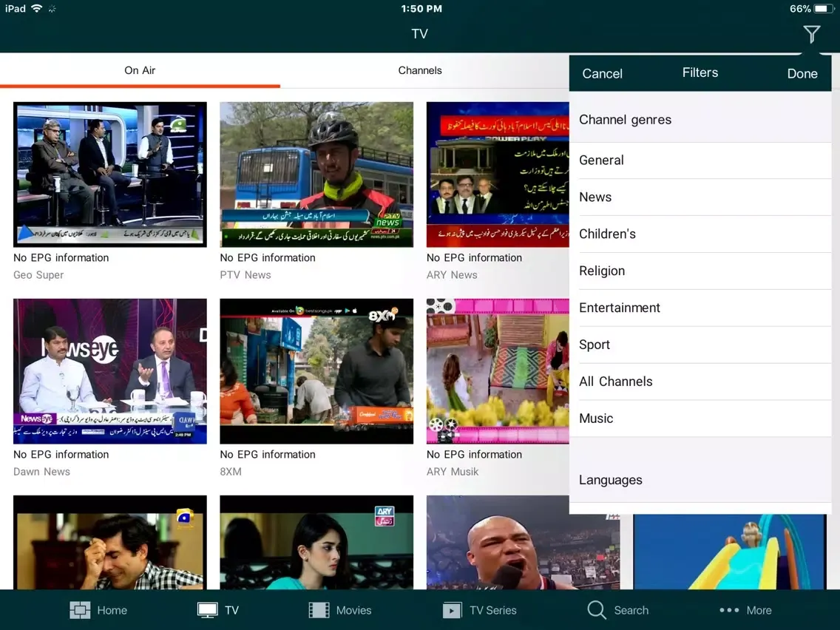Tap Search label in bottom navigation

click(631, 610)
